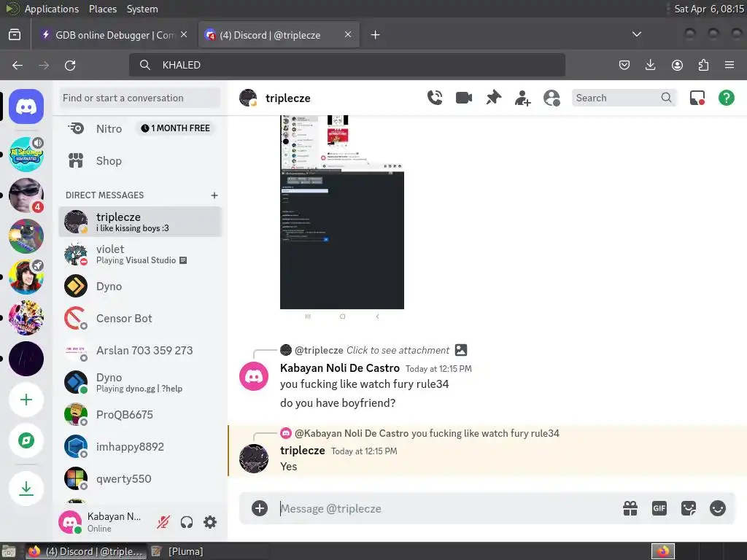Open Firefox application menu

click(x=729, y=65)
